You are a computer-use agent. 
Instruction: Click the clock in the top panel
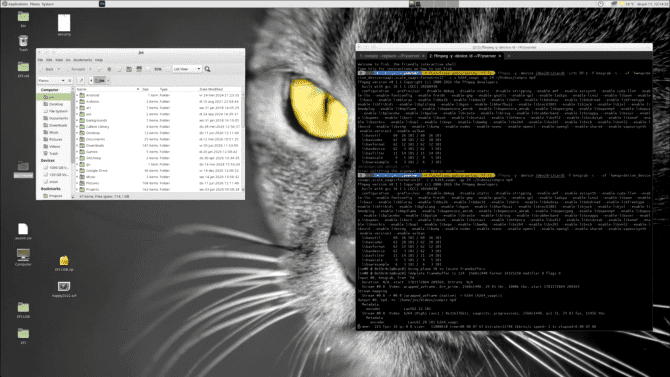pyautogui.click(x=652, y=4)
